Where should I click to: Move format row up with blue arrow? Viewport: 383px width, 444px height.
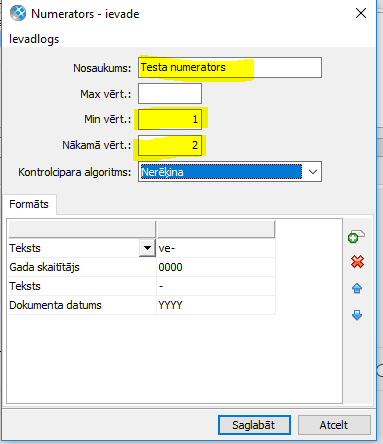357,288
